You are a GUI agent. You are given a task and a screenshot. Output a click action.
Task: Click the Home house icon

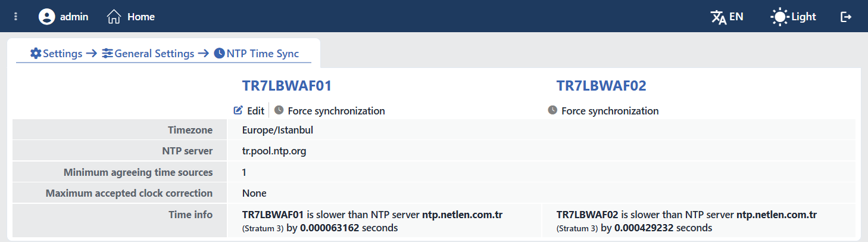(114, 17)
